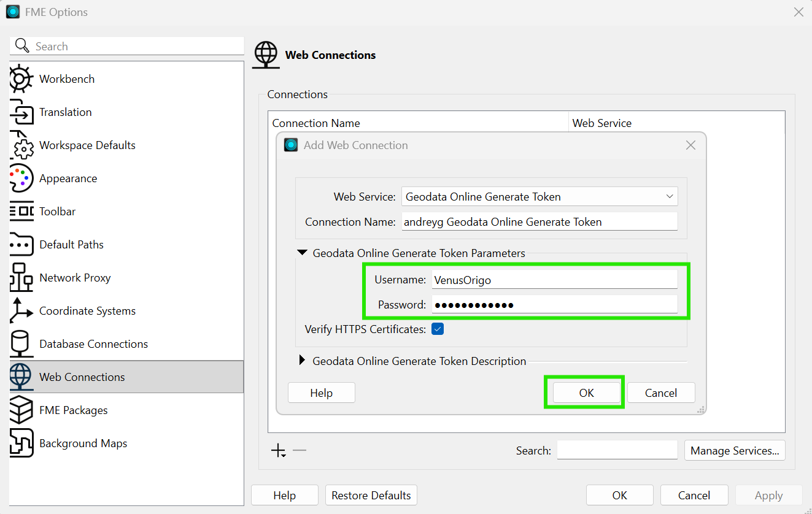Click the Workspace Defaults folder-gear icon
Screen dimensions: 812x514
click(21, 145)
